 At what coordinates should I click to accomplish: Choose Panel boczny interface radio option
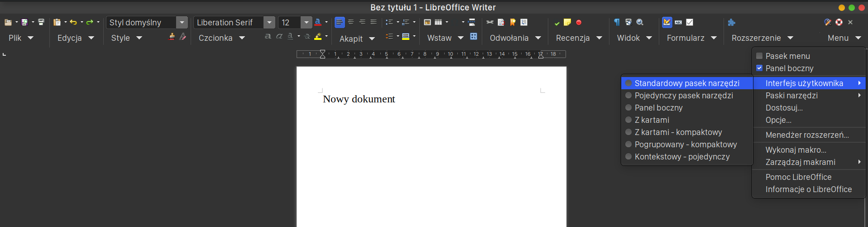pos(687,108)
